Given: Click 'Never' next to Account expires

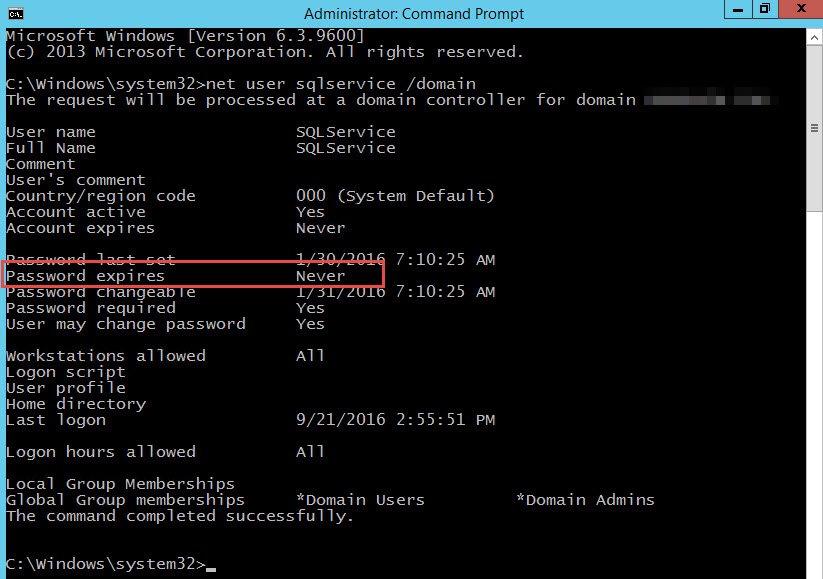Looking at the screenshot, I should pyautogui.click(x=321, y=228).
